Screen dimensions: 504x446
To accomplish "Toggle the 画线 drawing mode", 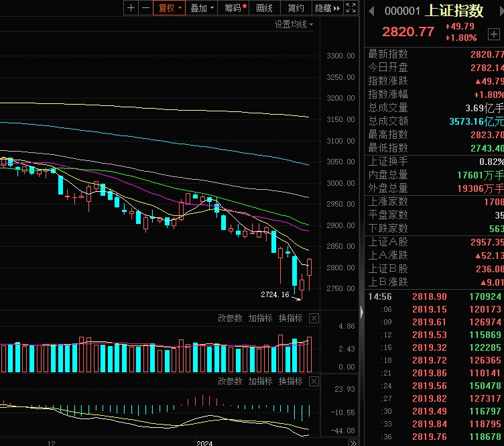I will tap(265, 8).
